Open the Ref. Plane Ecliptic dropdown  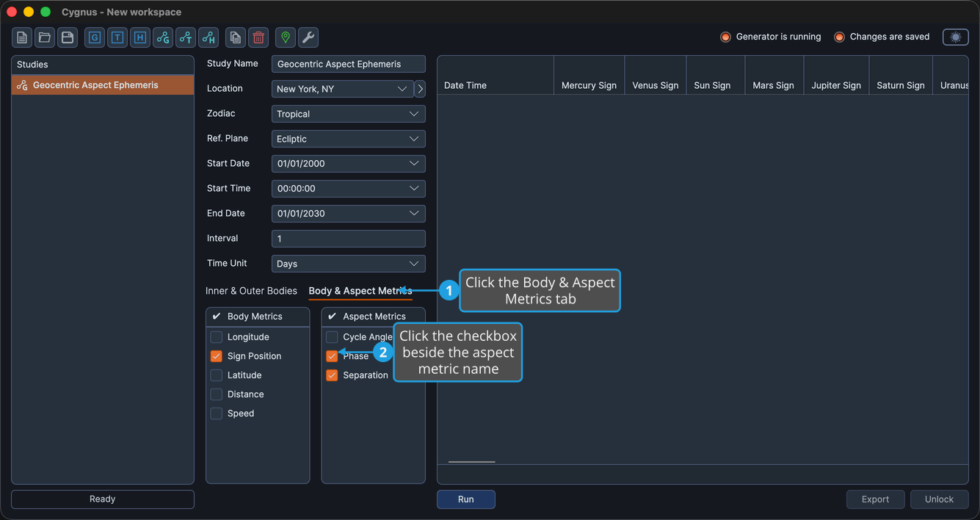pyautogui.click(x=349, y=139)
